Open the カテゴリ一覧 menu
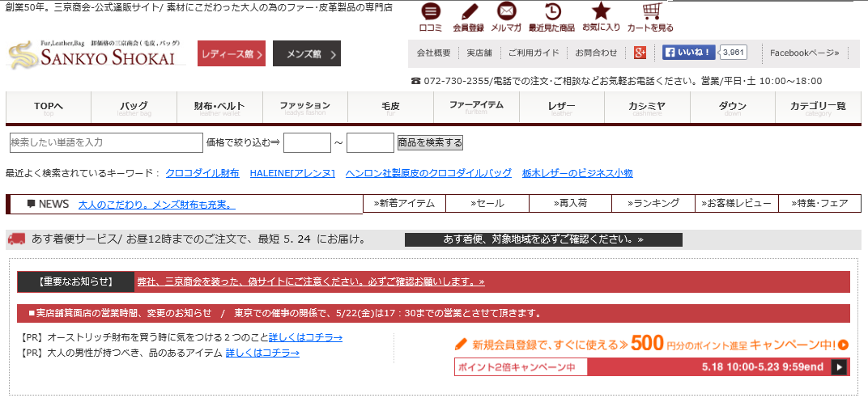This screenshot has height=402, width=868. tap(818, 108)
